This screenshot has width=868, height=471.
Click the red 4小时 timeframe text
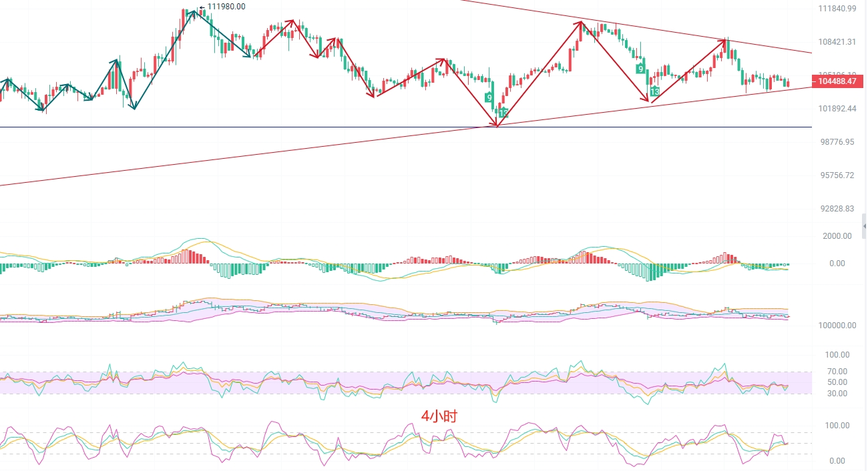point(439,416)
